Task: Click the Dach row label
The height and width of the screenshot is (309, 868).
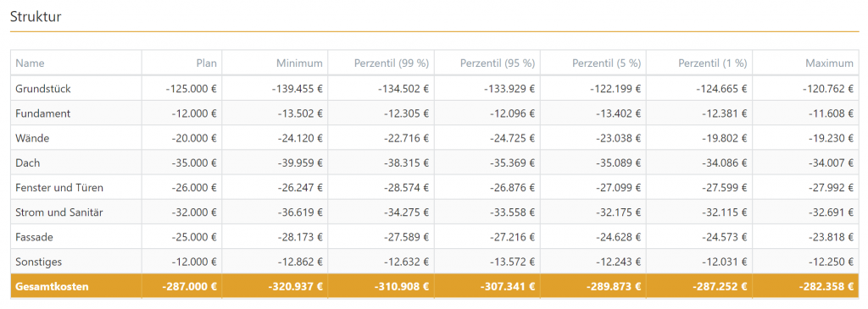Action: 28,163
